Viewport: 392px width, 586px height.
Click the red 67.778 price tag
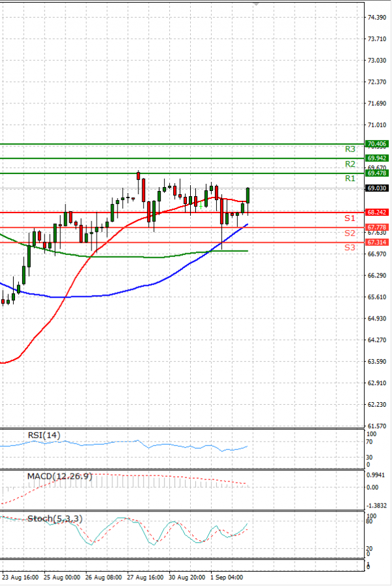click(x=377, y=227)
